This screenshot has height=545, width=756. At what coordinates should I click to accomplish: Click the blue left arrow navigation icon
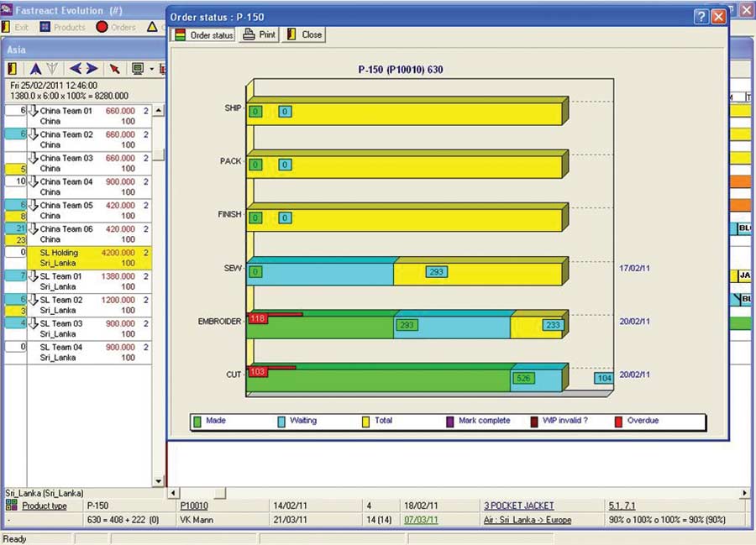[x=76, y=69]
